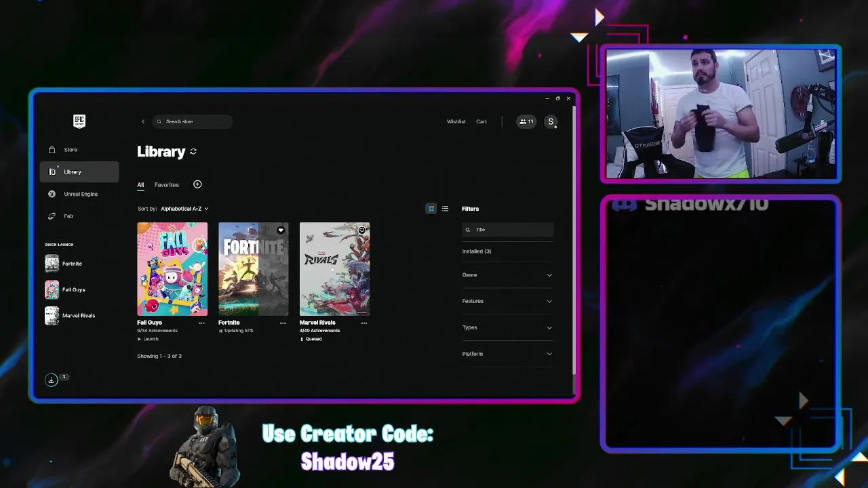Viewport: 868px width, 488px height.
Task: Click the Fall Guys title text
Action: point(150,323)
